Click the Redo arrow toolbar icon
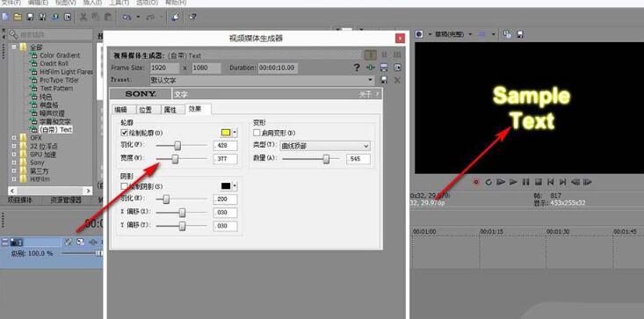The height and width of the screenshot is (319, 644). [x=151, y=17]
